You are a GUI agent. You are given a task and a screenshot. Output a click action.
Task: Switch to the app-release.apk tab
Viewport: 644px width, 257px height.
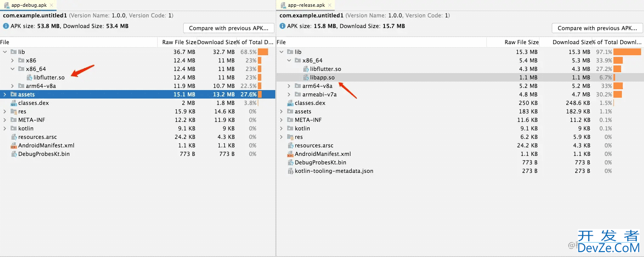(306, 6)
